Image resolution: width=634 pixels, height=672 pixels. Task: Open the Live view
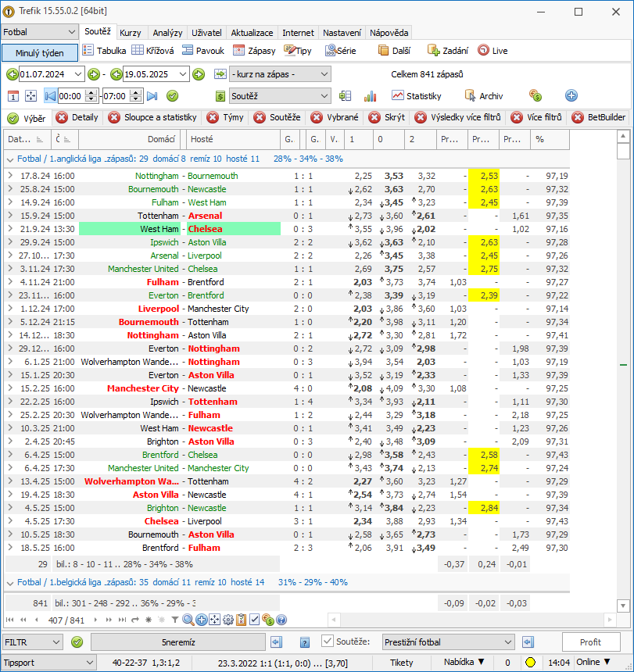pyautogui.click(x=493, y=51)
